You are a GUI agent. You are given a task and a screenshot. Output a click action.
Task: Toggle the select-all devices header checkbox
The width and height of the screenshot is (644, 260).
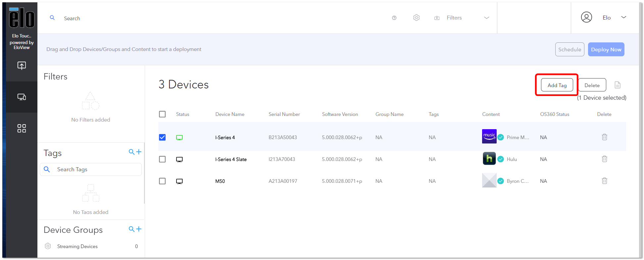(x=162, y=114)
